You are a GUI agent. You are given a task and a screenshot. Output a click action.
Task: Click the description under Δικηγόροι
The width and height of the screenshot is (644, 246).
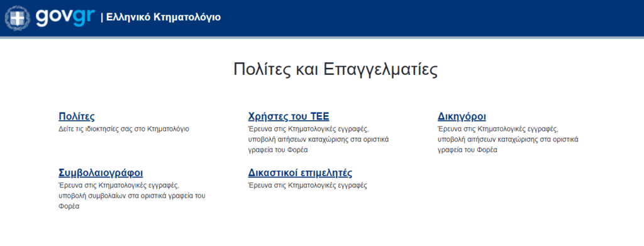pyautogui.click(x=508, y=139)
